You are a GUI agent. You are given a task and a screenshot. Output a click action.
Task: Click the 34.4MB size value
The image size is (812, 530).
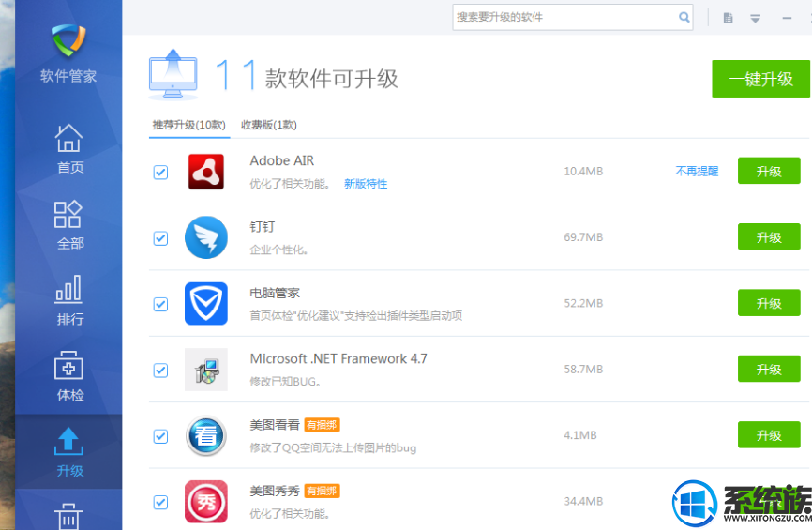(x=583, y=501)
